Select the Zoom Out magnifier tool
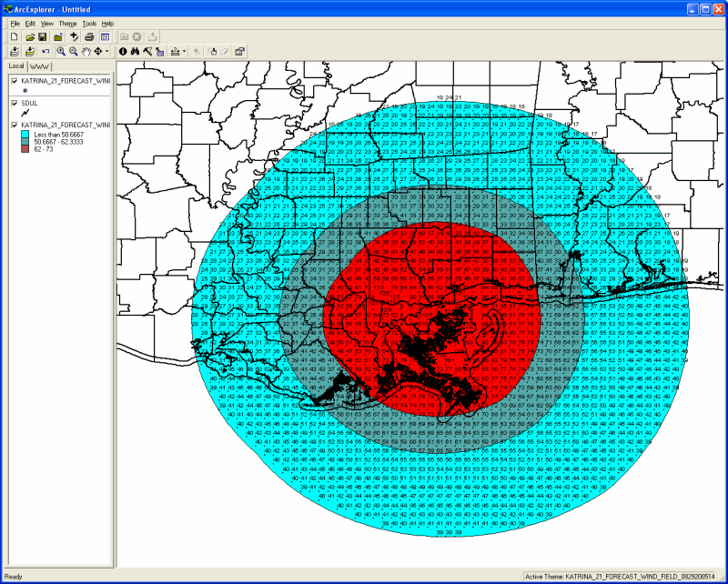 (74, 52)
